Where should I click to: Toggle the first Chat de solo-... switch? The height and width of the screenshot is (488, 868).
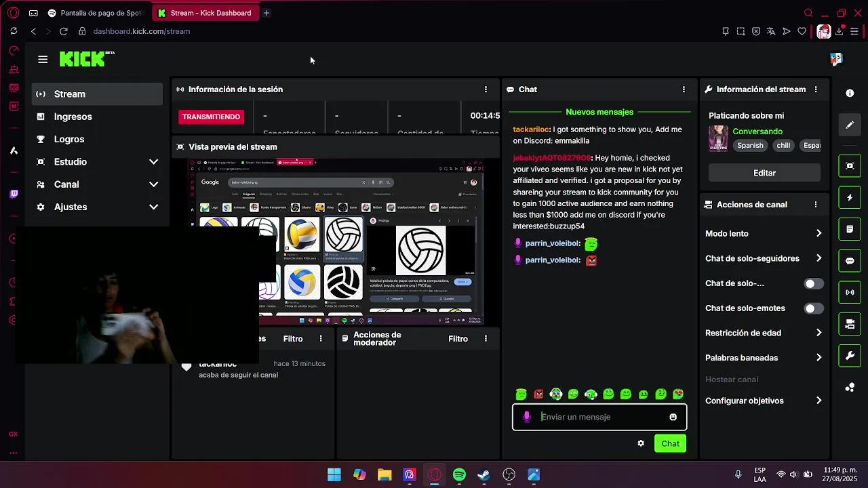coord(813,284)
